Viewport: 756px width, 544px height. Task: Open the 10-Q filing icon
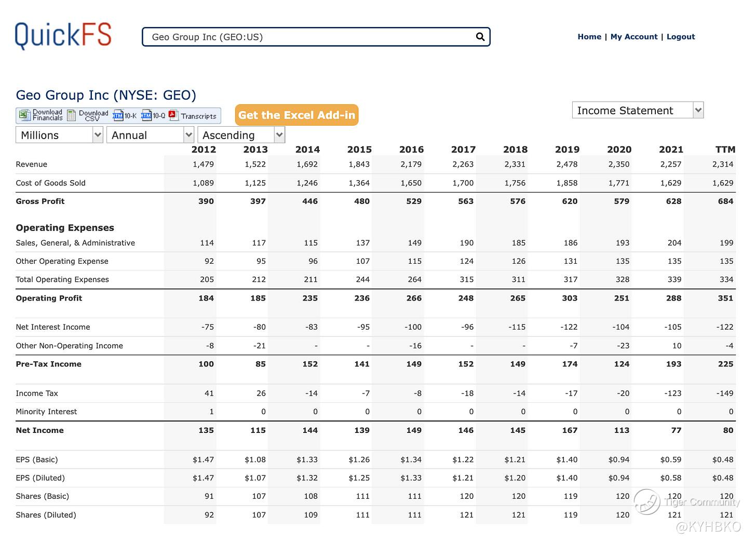point(146,115)
